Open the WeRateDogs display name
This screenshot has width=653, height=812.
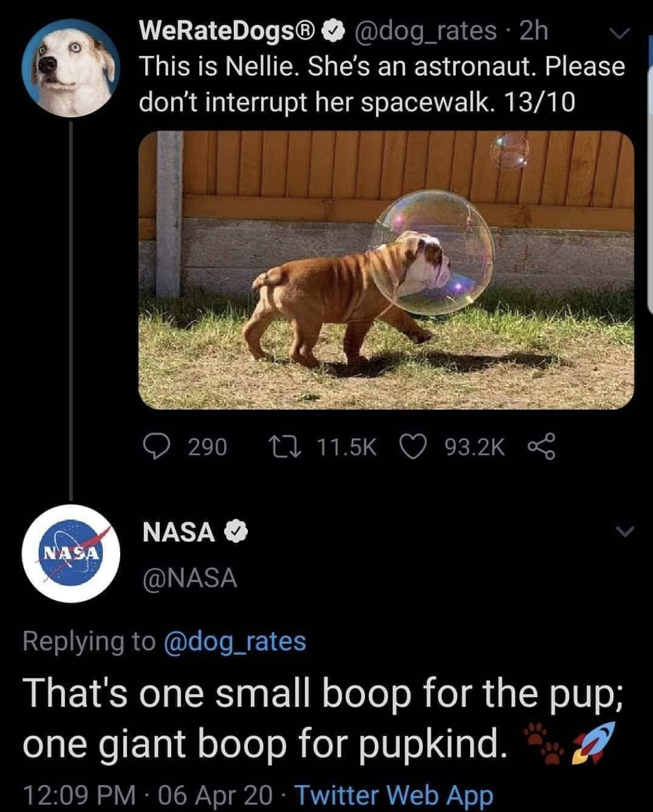tap(228, 31)
